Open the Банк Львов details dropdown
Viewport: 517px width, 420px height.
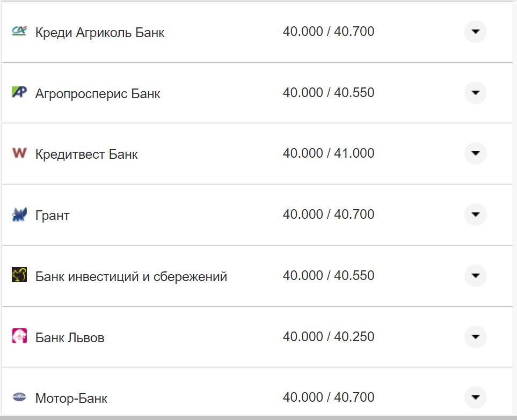point(475,336)
